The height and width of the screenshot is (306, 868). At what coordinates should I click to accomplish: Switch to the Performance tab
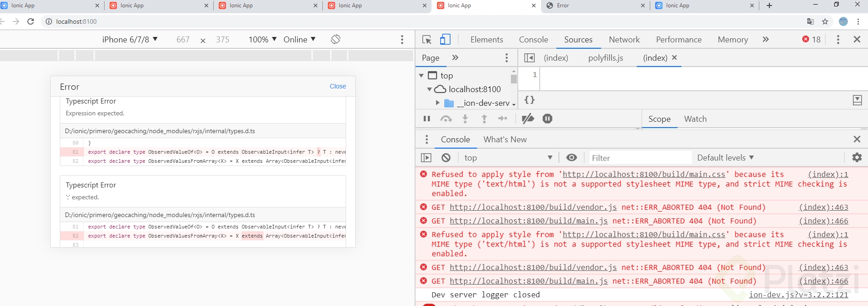[679, 40]
